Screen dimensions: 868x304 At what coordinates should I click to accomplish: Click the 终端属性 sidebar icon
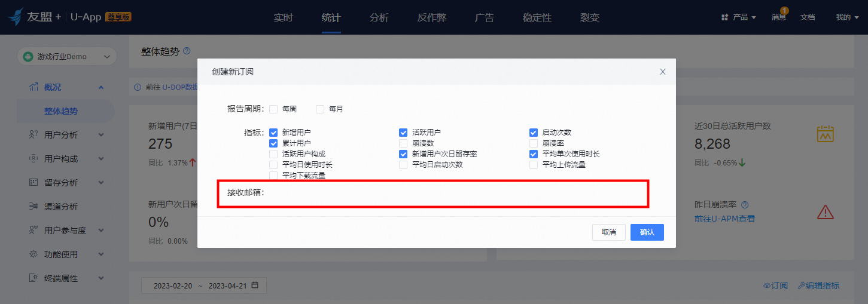[x=34, y=278]
